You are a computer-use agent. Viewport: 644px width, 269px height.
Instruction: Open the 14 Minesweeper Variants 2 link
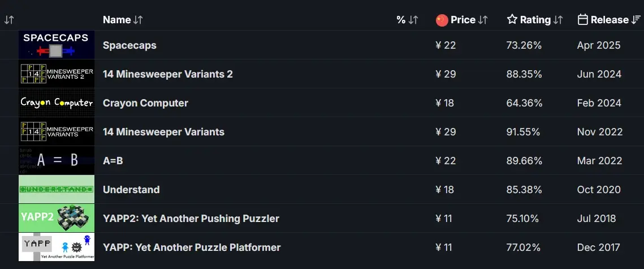click(167, 74)
